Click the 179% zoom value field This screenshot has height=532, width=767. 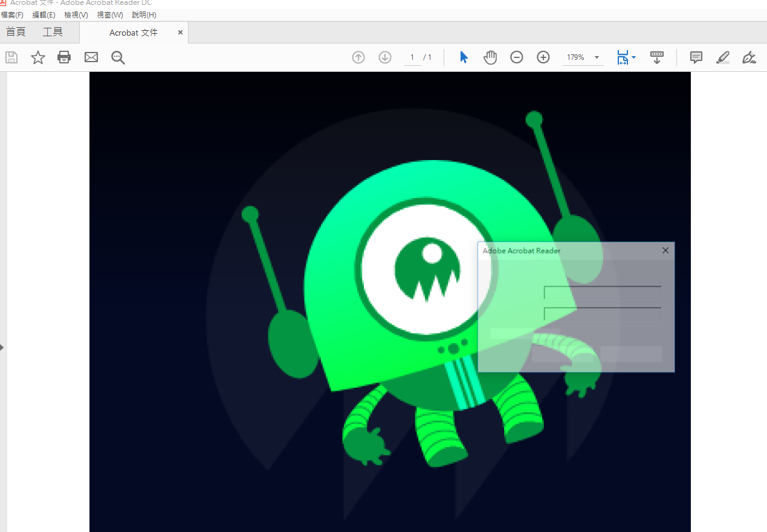pos(575,57)
